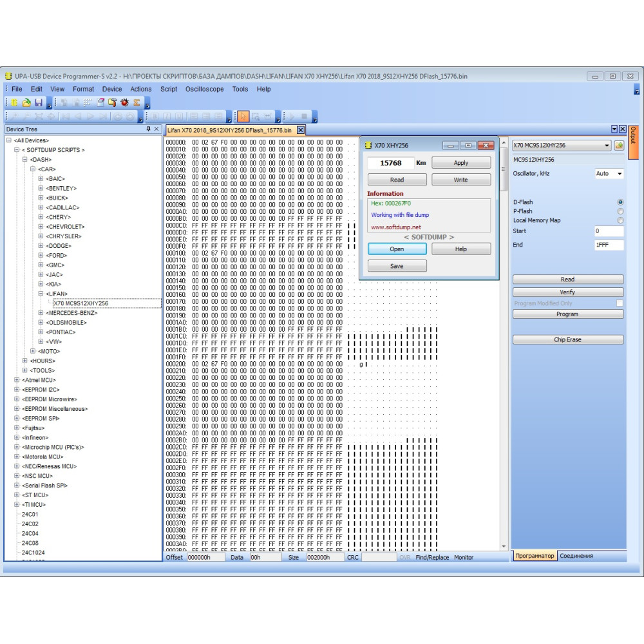
Task: Switch to the Программатор tab
Action: tap(535, 556)
